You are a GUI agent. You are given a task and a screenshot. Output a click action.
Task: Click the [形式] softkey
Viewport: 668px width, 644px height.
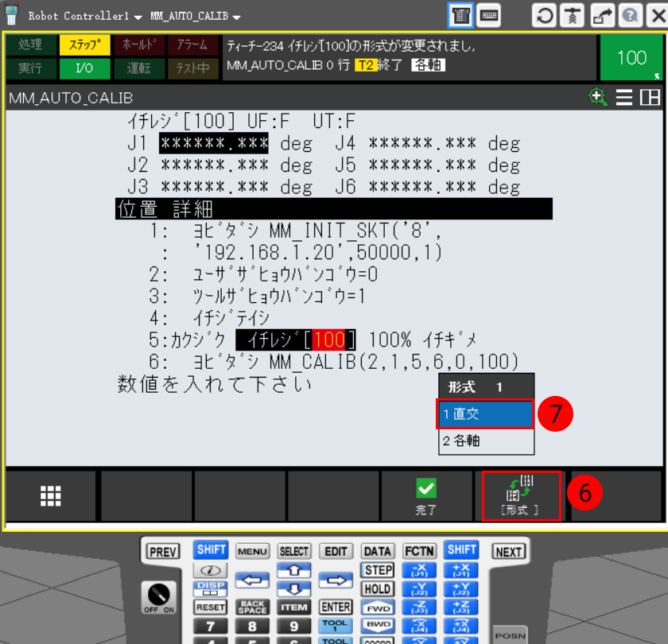click(521, 496)
